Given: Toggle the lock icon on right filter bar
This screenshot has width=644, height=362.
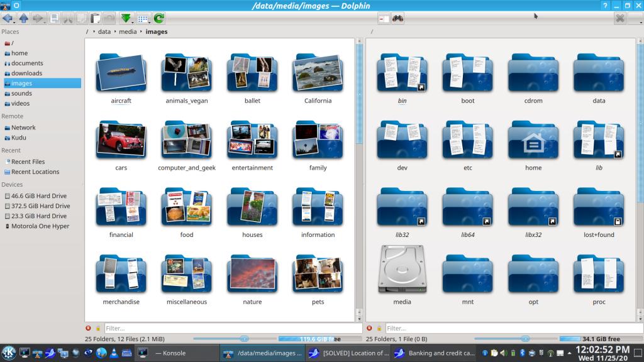Looking at the screenshot, I should coord(379,328).
